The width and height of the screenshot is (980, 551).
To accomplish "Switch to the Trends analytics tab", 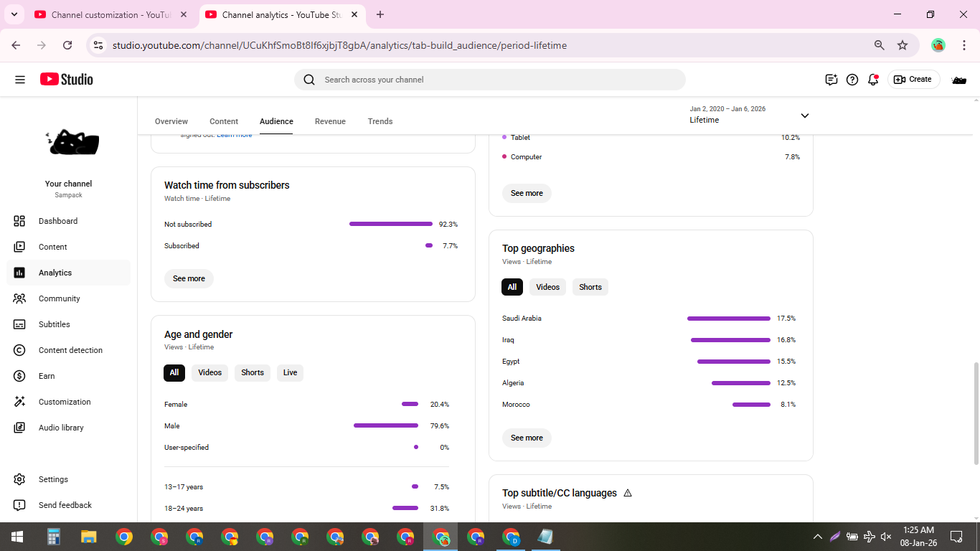I will pyautogui.click(x=380, y=121).
